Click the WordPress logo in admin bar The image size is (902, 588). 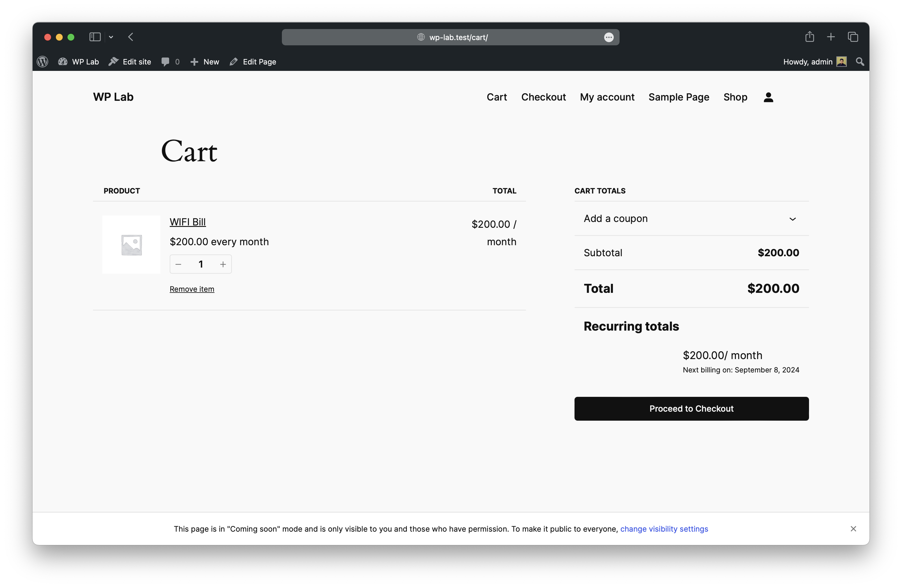point(42,62)
